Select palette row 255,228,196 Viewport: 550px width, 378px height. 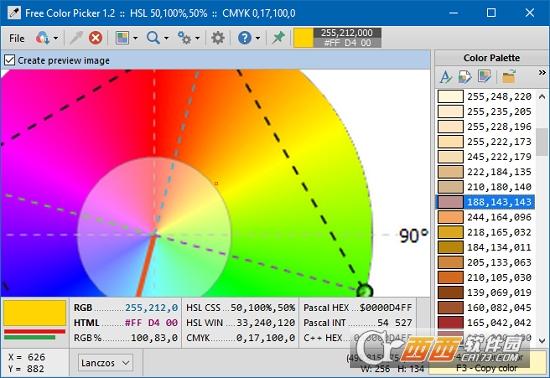coord(486,127)
